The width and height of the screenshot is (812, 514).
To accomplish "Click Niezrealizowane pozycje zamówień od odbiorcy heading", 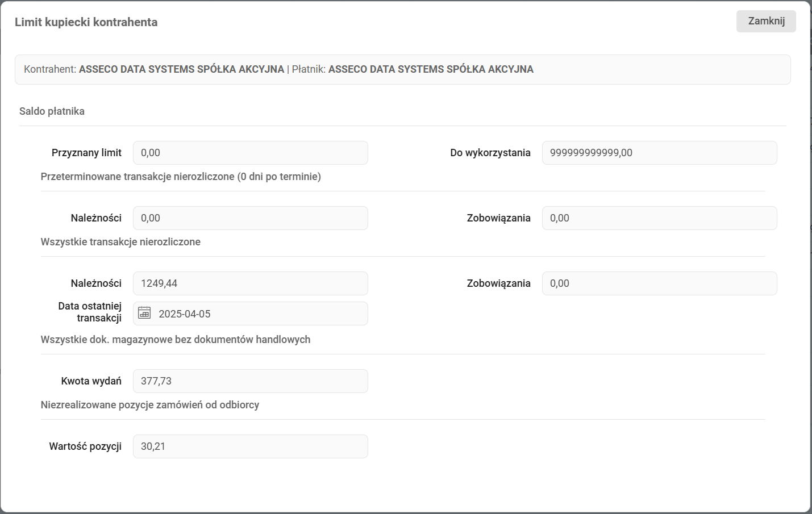I will coord(150,405).
